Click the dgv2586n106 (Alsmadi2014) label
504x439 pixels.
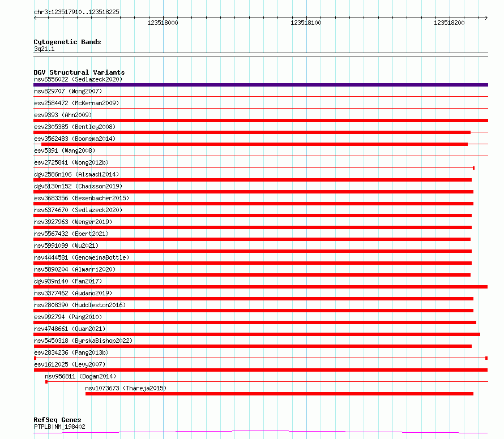pos(76,174)
